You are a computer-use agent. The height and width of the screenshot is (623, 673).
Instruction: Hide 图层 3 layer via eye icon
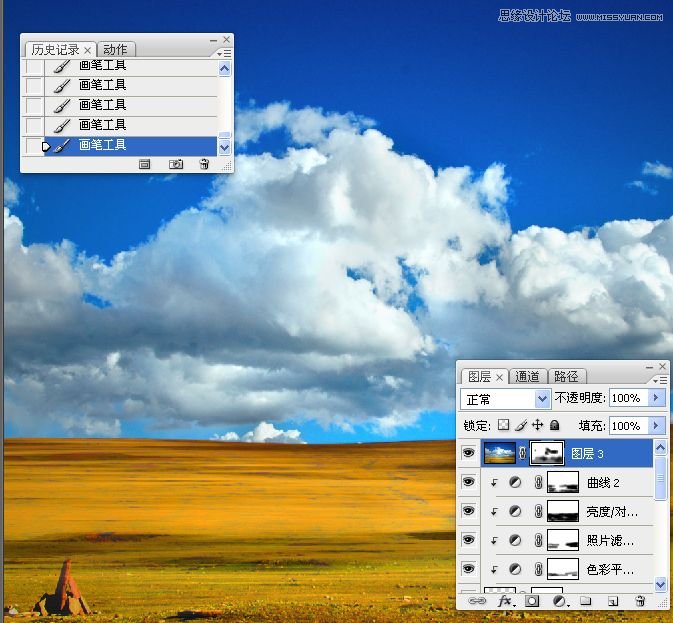pyautogui.click(x=468, y=453)
